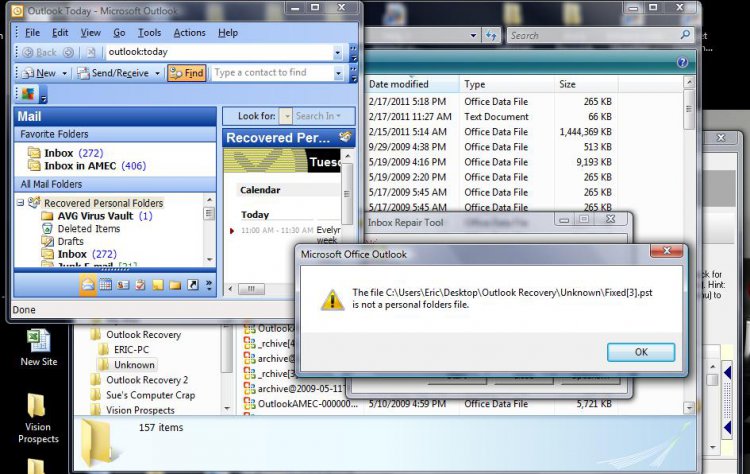Viewport: 750px width, 474px height.
Task: Select the Text Document 66 KB row
Action: (x=490, y=117)
